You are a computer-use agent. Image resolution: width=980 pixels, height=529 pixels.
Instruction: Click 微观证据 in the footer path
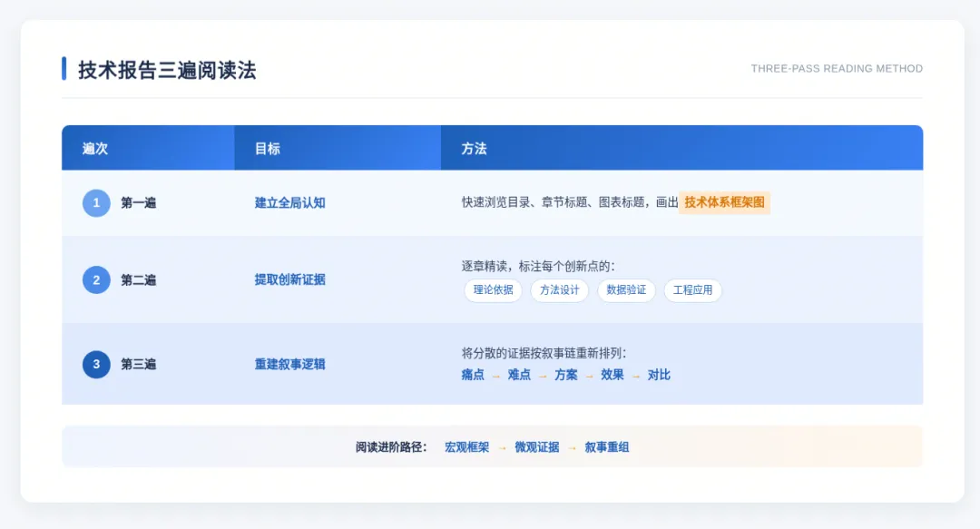[537, 447]
